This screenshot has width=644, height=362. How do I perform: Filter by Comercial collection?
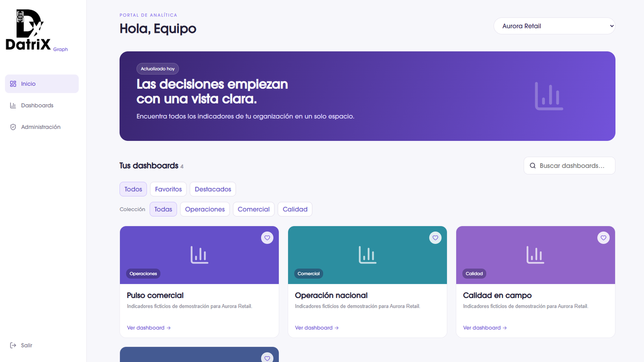[x=254, y=209]
